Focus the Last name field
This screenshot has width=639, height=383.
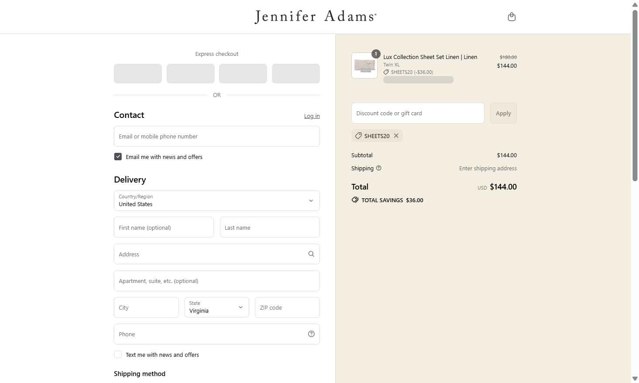pos(270,227)
